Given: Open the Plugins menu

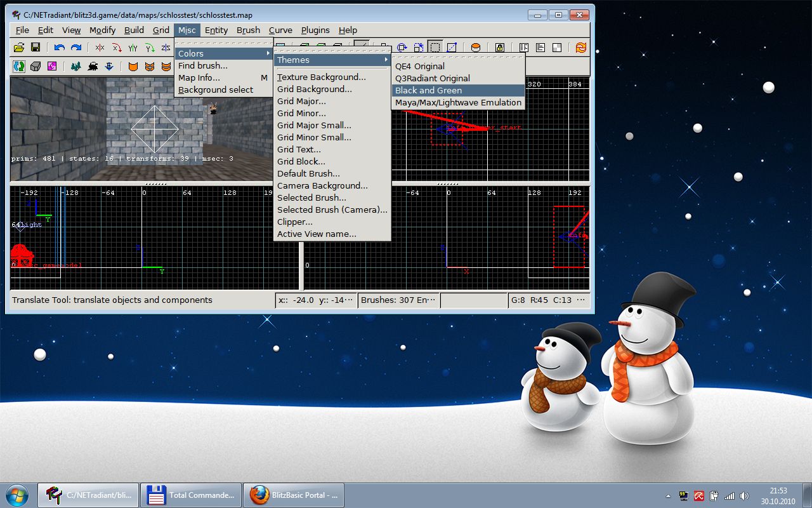Looking at the screenshot, I should point(315,30).
